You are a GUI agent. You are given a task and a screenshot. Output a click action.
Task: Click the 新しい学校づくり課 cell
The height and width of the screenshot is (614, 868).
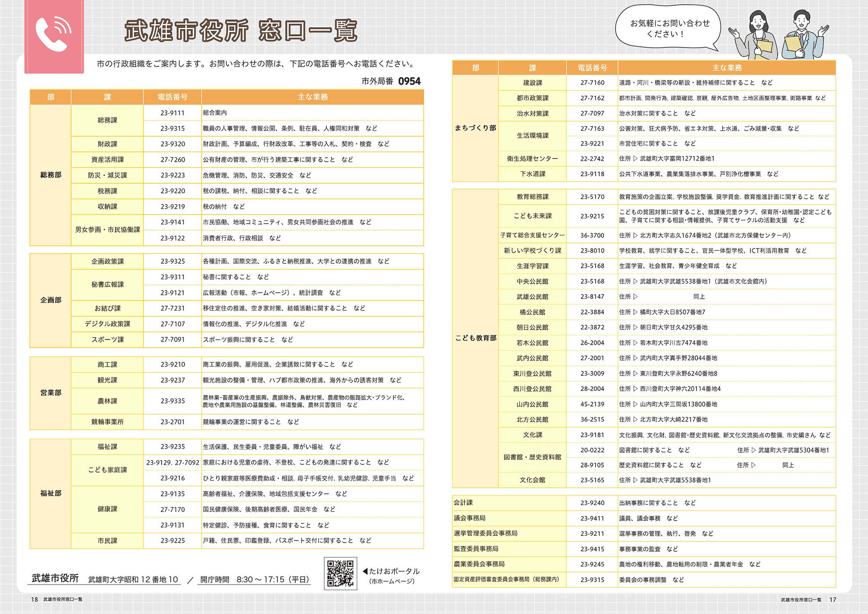coord(532,250)
